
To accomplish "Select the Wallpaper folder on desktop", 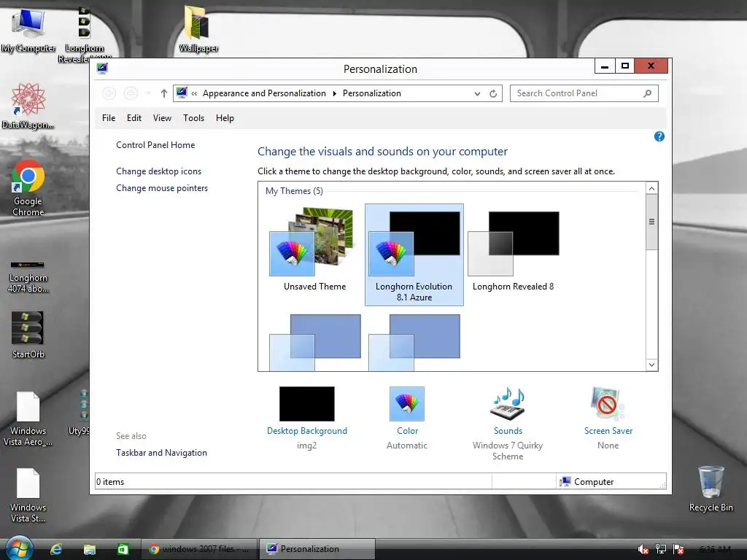I will click(x=198, y=28).
